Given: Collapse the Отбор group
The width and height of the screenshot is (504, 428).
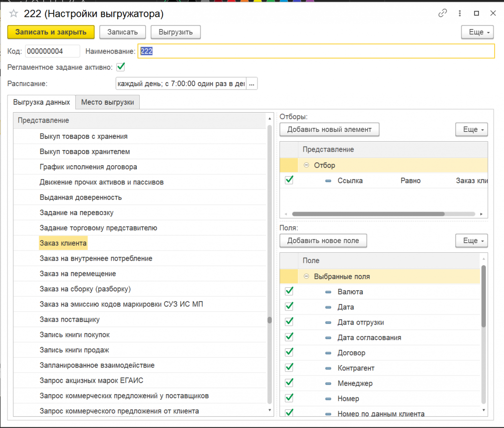Looking at the screenshot, I should pos(307,165).
